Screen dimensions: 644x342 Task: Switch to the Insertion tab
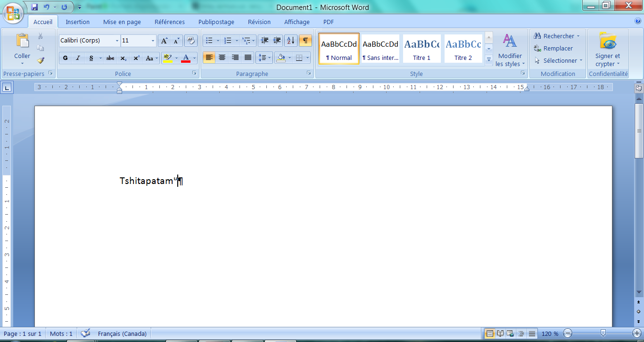77,22
